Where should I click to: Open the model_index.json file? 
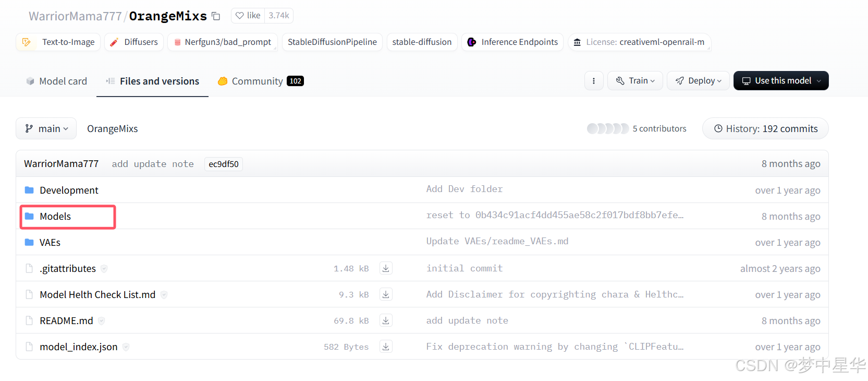pyautogui.click(x=79, y=347)
